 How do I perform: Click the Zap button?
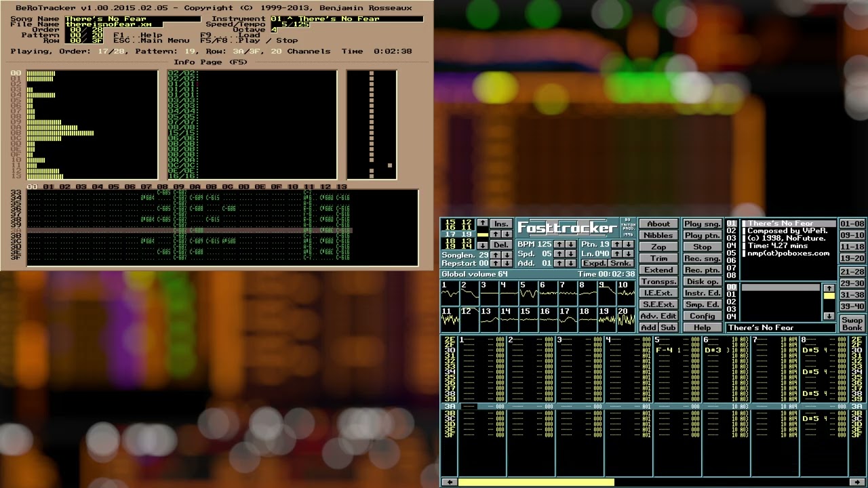point(658,247)
